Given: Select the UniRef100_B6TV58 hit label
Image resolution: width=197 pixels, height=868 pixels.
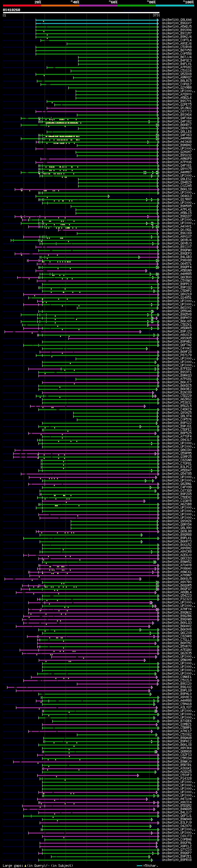Looking at the screenshot, I should 177,50.
